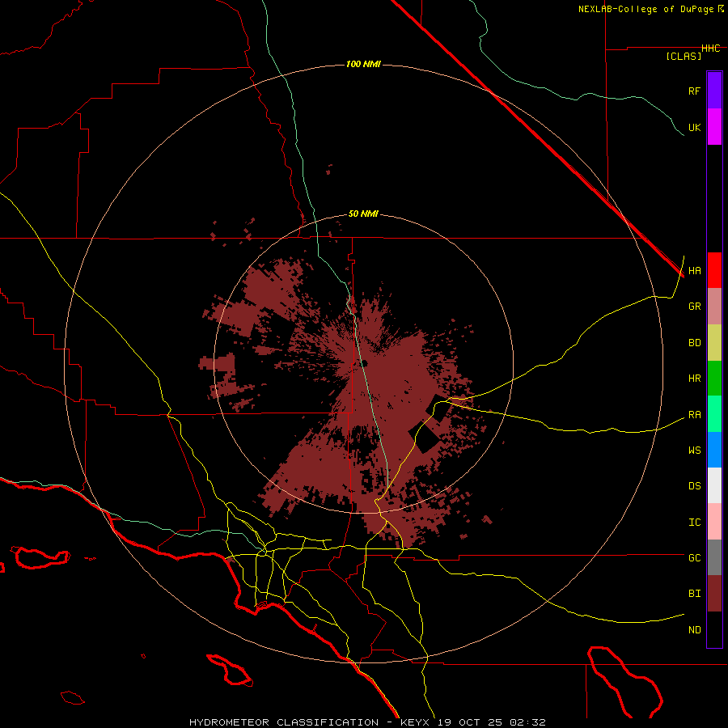Click the RA light green legend swatch
728x728 pixels.
(x=714, y=414)
